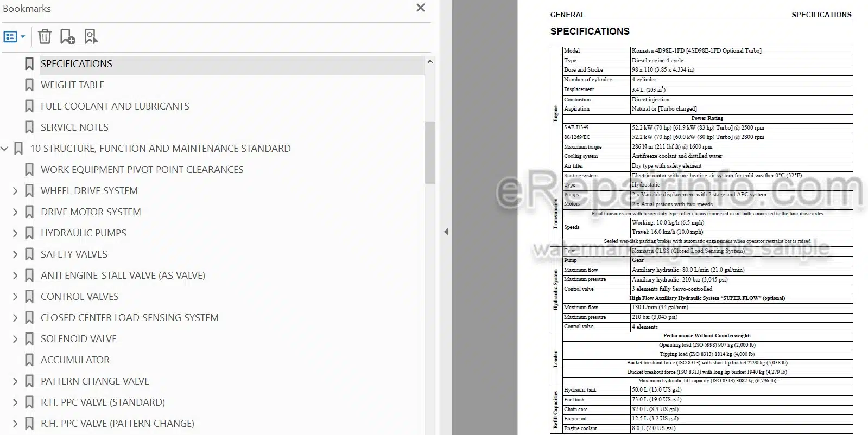Go to PATTERN CHANGE VALVE section

(x=95, y=381)
